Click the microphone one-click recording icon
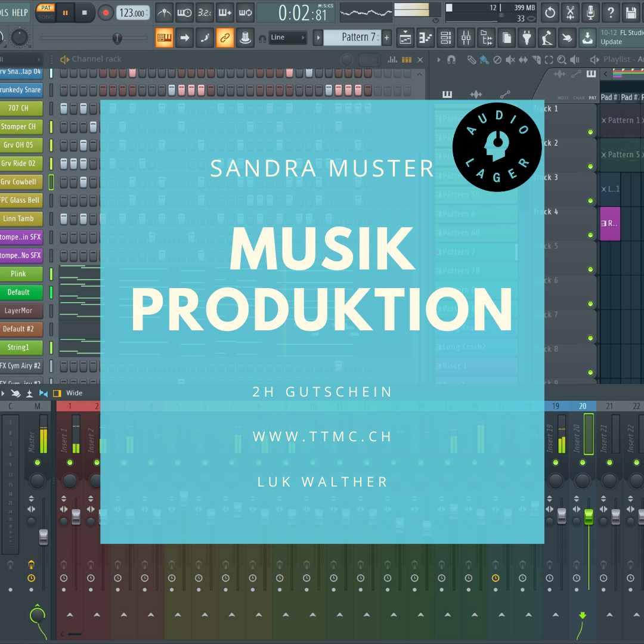Viewport: 644px width, 644px height. click(590, 13)
